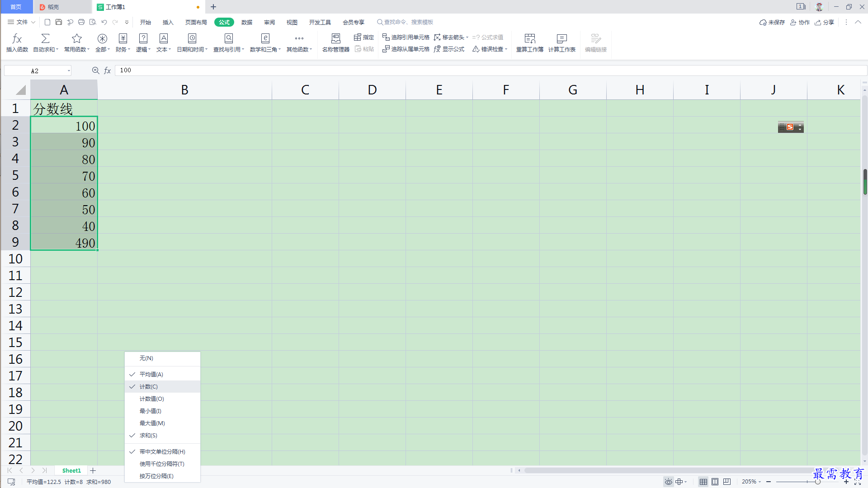The height and width of the screenshot is (488, 868).
Task: Click the fullscreen icon in status bar
Action: click(858, 482)
